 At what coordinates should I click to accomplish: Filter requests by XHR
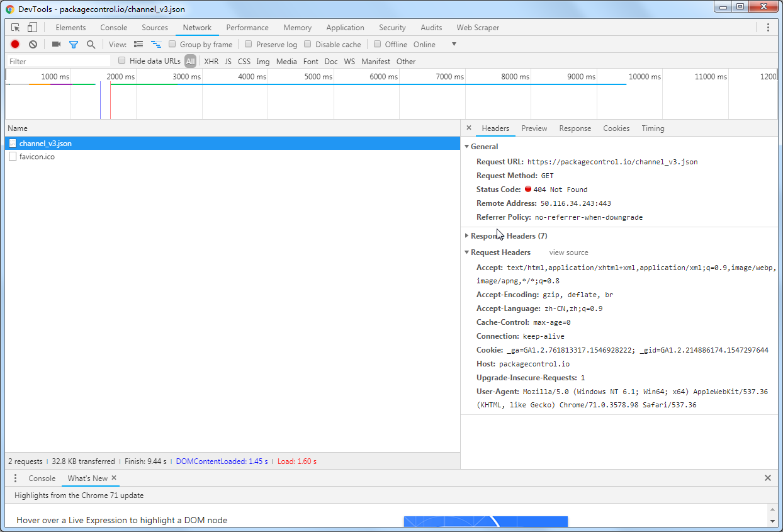point(211,61)
